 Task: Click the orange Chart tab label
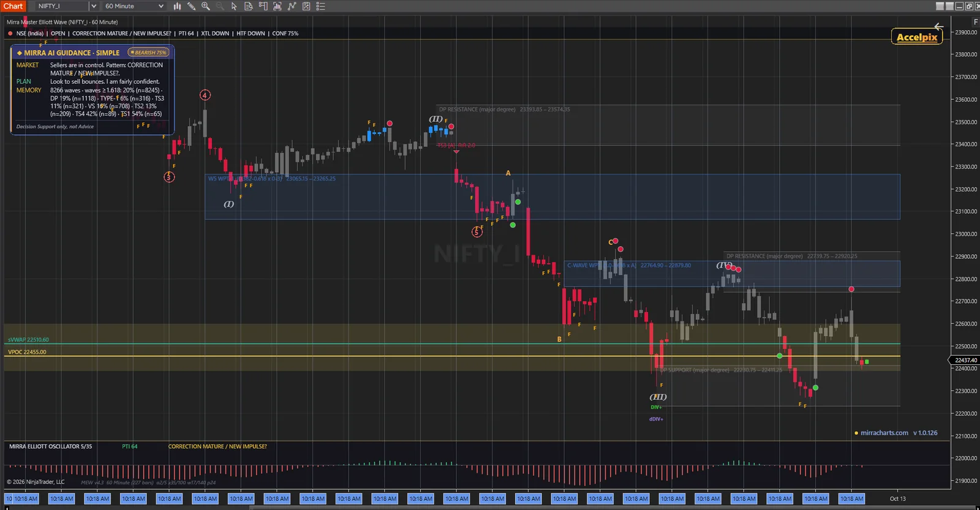(x=13, y=6)
